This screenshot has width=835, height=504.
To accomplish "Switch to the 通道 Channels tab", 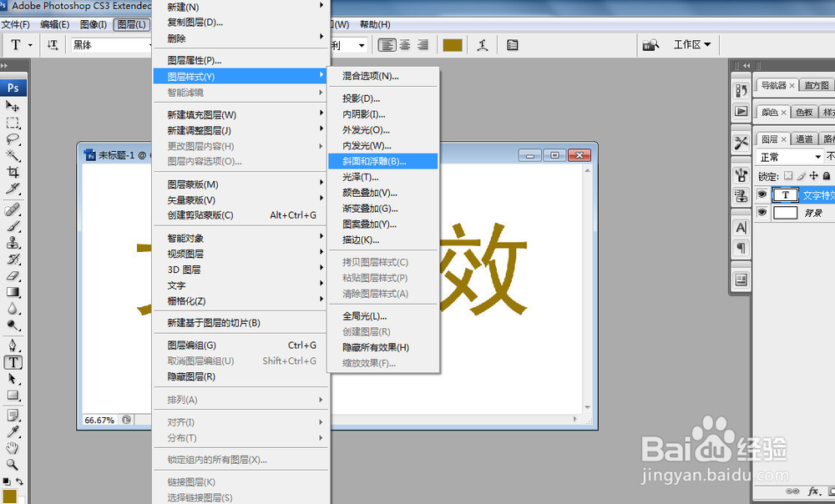I will point(804,139).
